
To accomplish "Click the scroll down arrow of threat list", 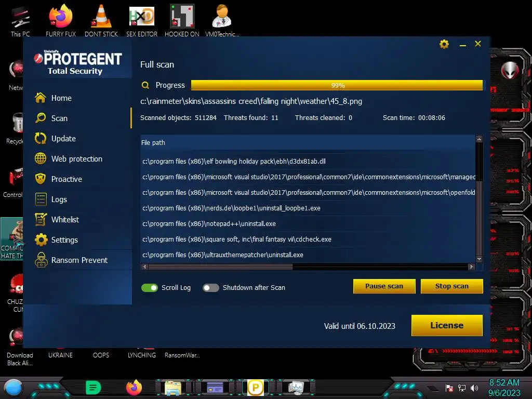I will tap(479, 259).
